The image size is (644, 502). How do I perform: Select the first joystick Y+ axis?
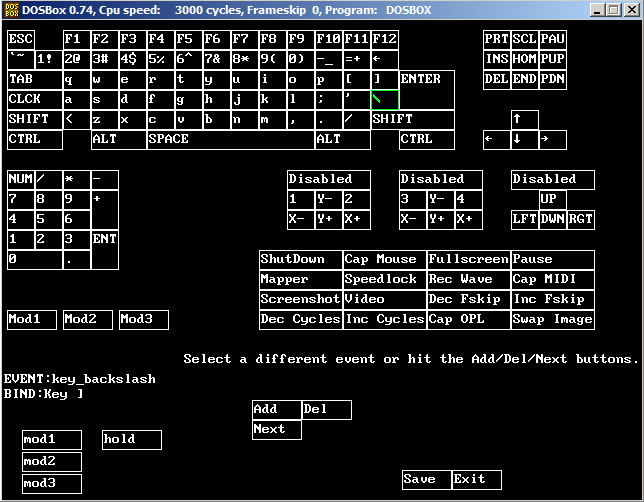point(329,219)
